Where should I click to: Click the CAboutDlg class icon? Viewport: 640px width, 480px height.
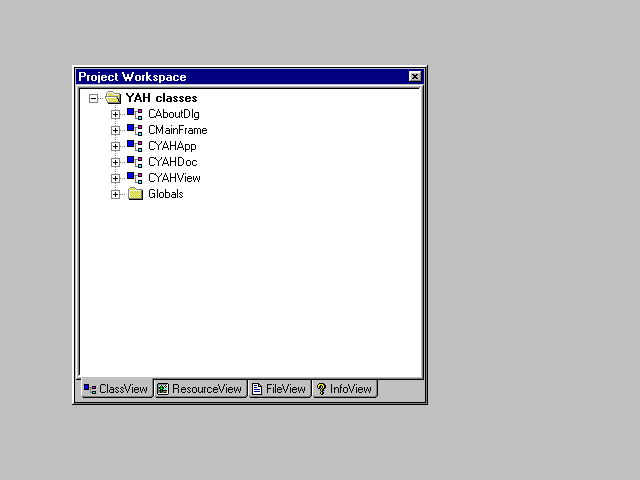tap(135, 114)
